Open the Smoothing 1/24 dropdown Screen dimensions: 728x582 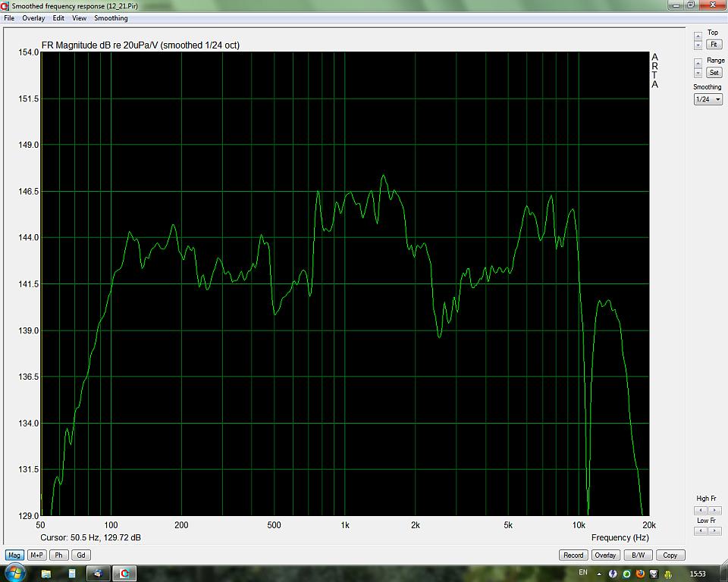(x=708, y=99)
